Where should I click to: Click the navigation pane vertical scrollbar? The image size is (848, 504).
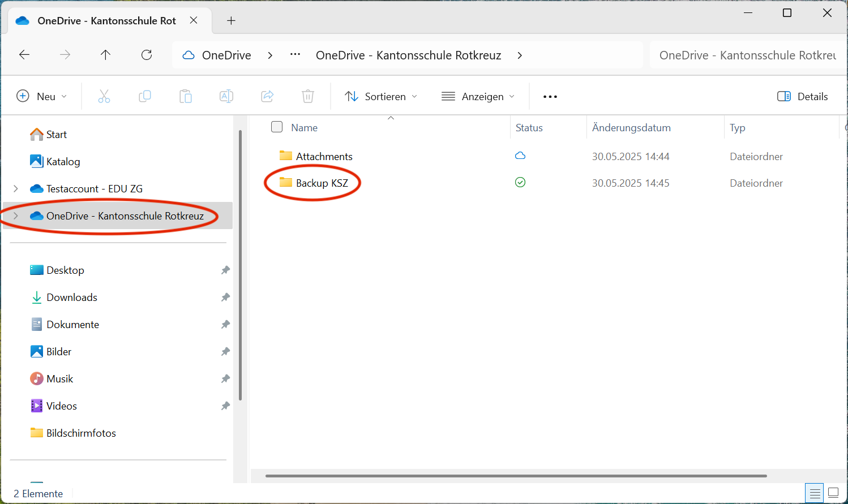tap(241, 265)
